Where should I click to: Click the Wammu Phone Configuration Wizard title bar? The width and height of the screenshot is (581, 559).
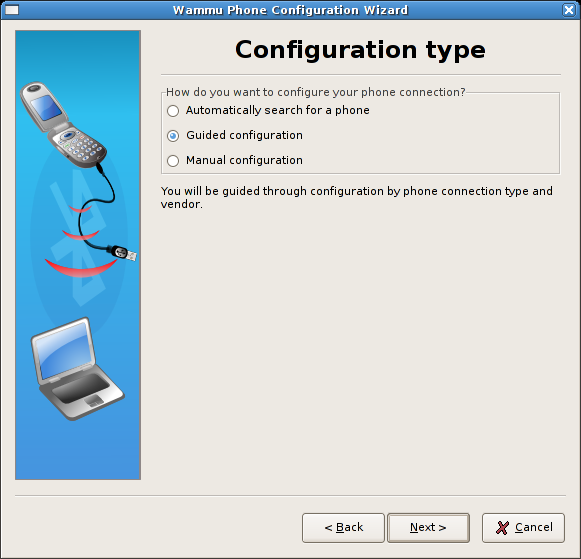290,10
